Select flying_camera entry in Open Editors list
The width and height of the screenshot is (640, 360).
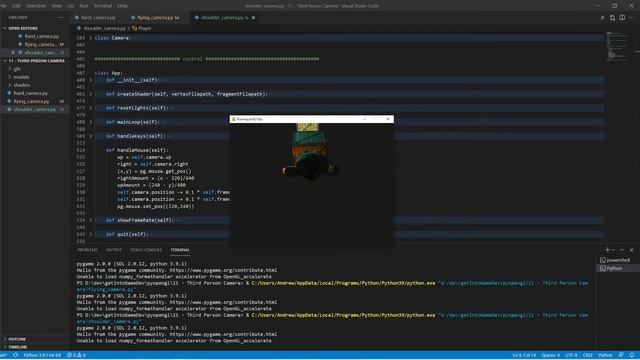[x=41, y=44]
